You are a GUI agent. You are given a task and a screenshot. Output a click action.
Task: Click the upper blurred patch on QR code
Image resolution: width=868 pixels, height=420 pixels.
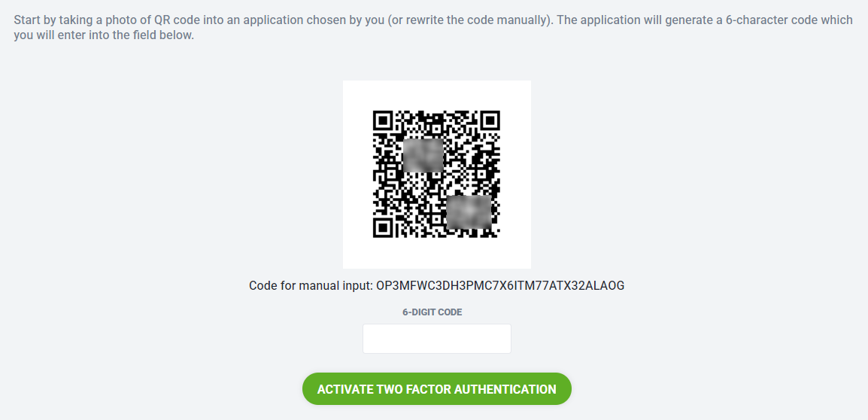pyautogui.click(x=423, y=155)
